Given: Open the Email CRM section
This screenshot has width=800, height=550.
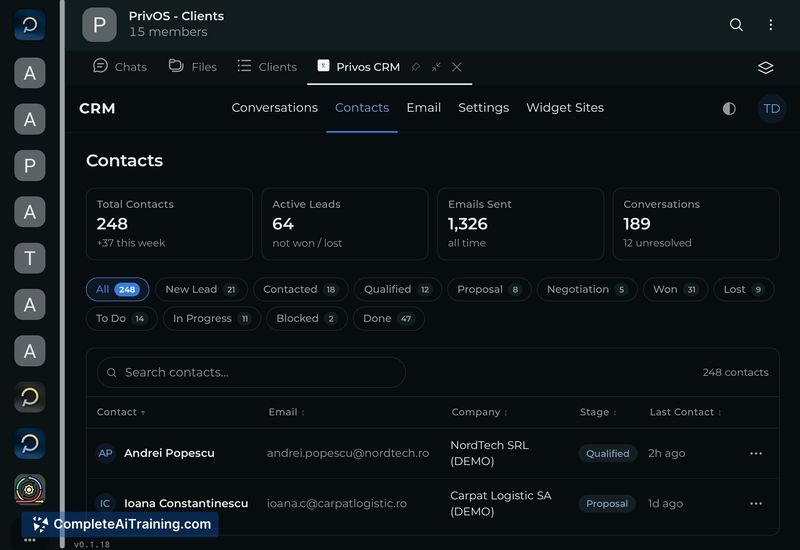Looking at the screenshot, I should (423, 108).
